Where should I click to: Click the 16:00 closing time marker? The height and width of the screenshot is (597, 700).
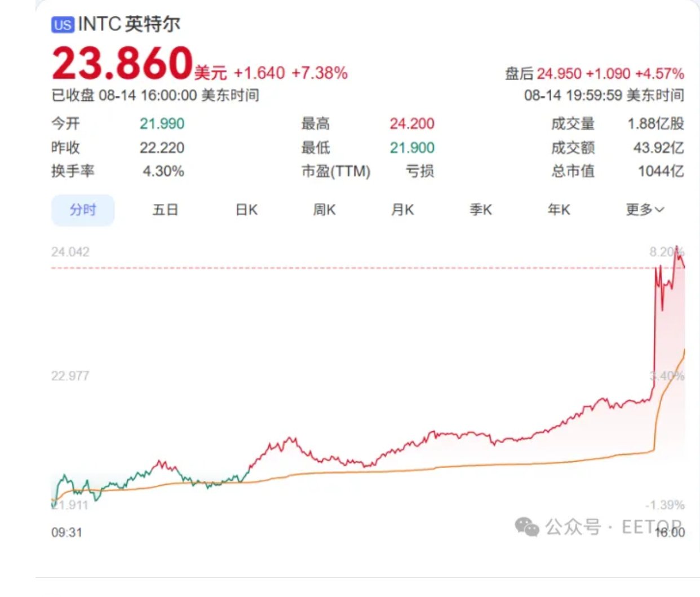coord(670,533)
